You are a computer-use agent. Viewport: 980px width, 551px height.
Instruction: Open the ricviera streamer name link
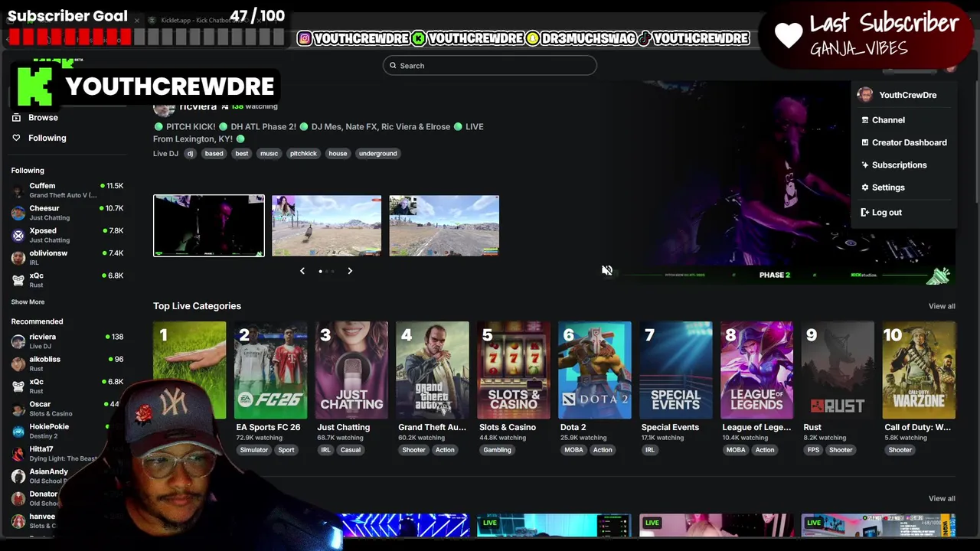pos(198,107)
